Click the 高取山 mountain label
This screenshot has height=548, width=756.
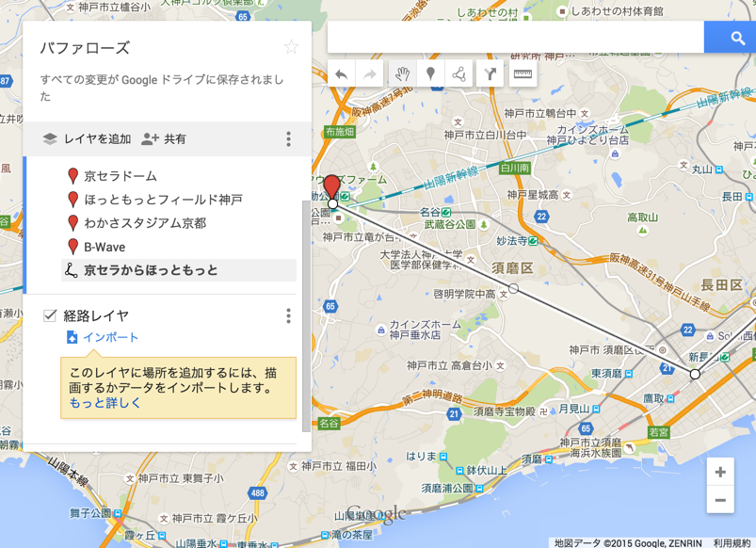coord(643,218)
